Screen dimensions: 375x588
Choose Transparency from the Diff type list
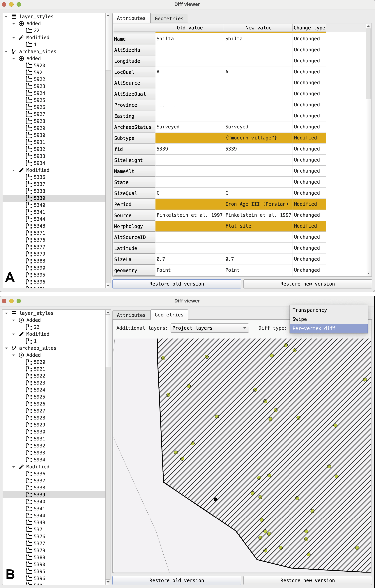click(329, 310)
